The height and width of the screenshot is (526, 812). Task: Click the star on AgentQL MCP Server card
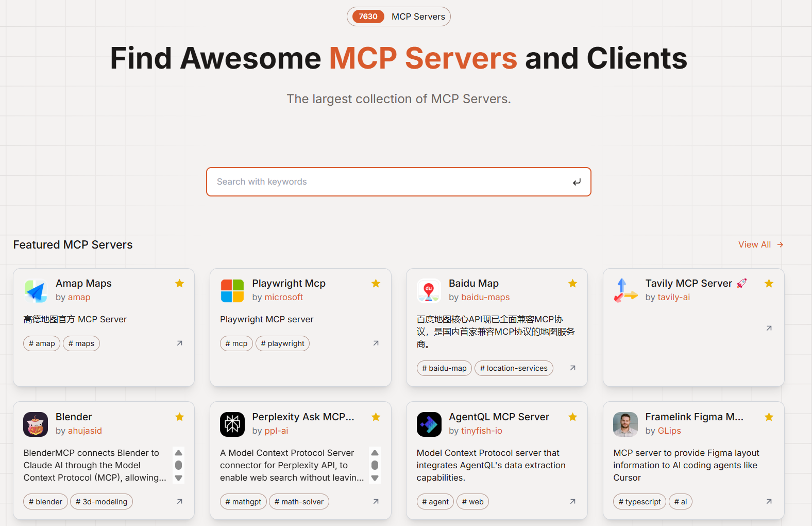coord(572,417)
